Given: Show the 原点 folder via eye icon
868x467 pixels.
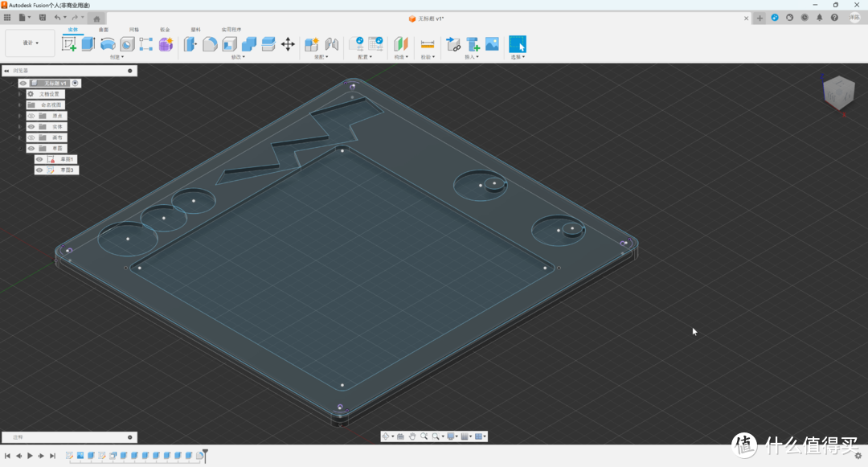Looking at the screenshot, I should click(31, 116).
